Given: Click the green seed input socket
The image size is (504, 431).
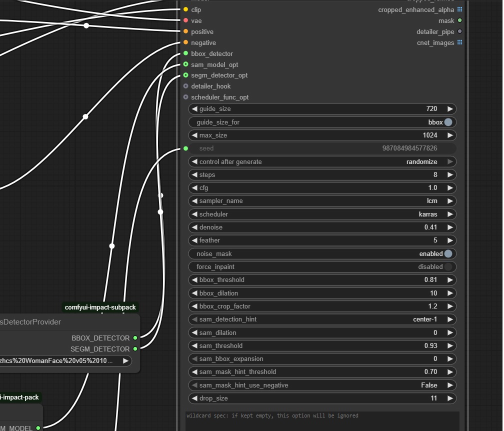Looking at the screenshot, I should coord(186,148).
